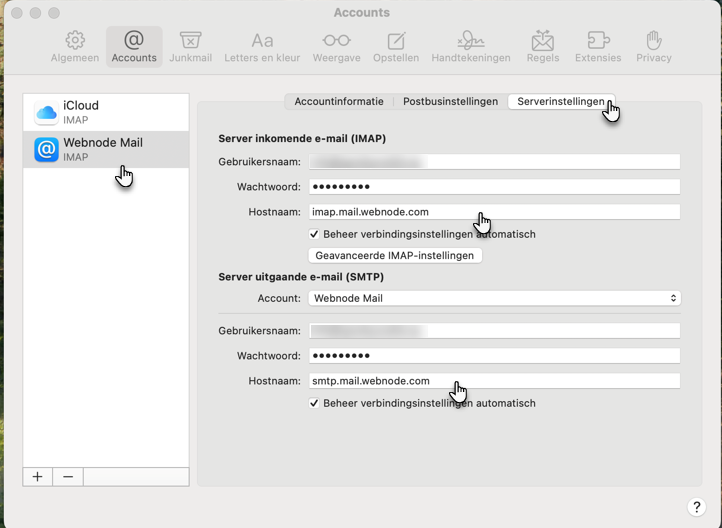Open the Privacy hand icon pane
The image size is (722, 528).
pyautogui.click(x=654, y=46)
